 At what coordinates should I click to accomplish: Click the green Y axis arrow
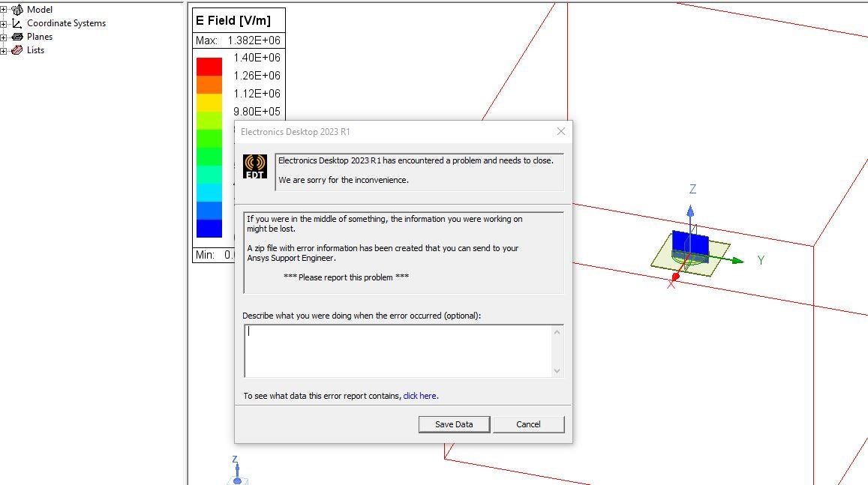[x=737, y=260]
